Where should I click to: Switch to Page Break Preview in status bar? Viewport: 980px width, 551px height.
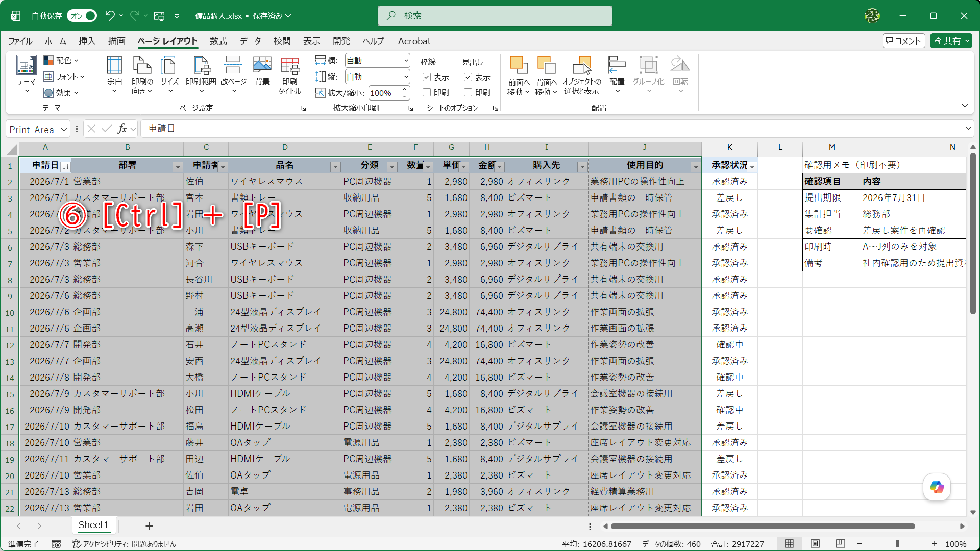(x=841, y=544)
